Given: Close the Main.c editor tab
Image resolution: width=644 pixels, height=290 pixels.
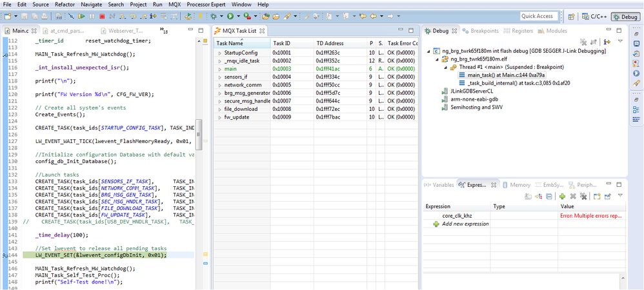Looking at the screenshot, I should pyautogui.click(x=34, y=31).
